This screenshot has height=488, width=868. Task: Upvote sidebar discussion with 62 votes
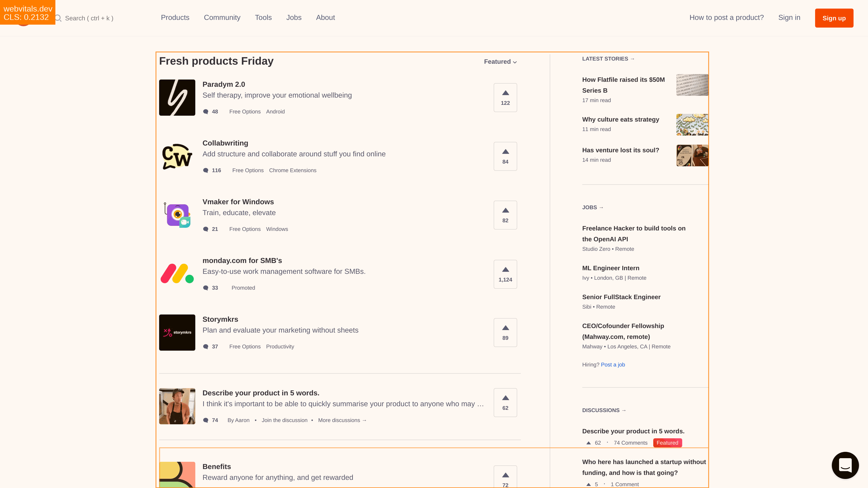tap(588, 443)
